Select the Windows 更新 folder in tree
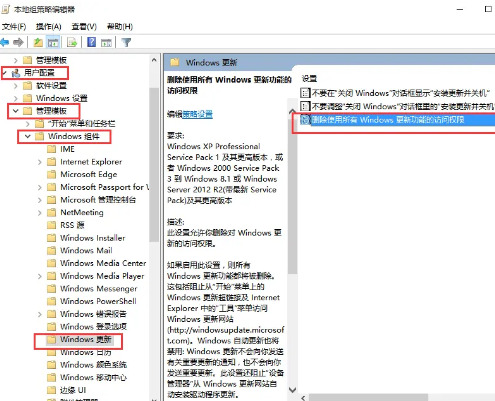This screenshot has height=401, width=495. coord(86,339)
